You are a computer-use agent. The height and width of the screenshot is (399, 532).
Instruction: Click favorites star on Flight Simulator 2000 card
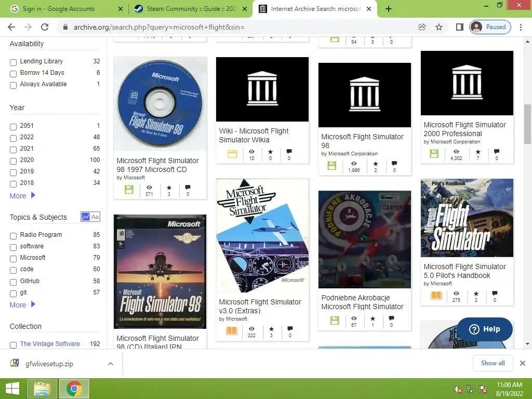coord(478,152)
